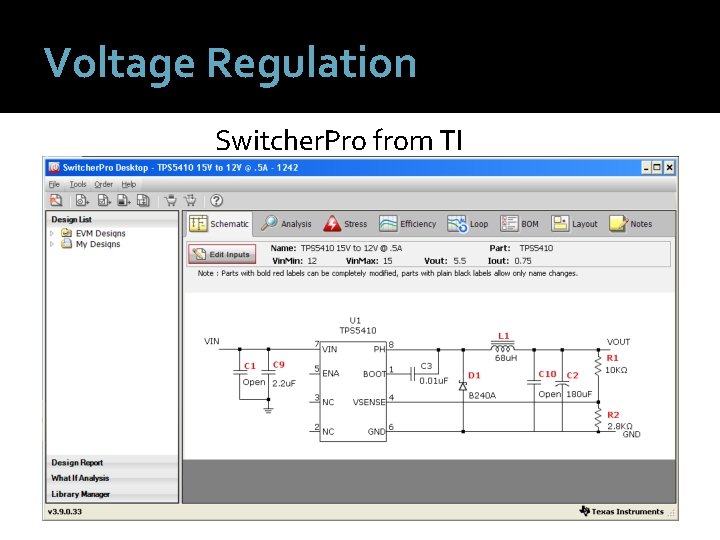The height and width of the screenshot is (540, 720).
Task: Click the VinMax value 15
Action: click(x=388, y=261)
